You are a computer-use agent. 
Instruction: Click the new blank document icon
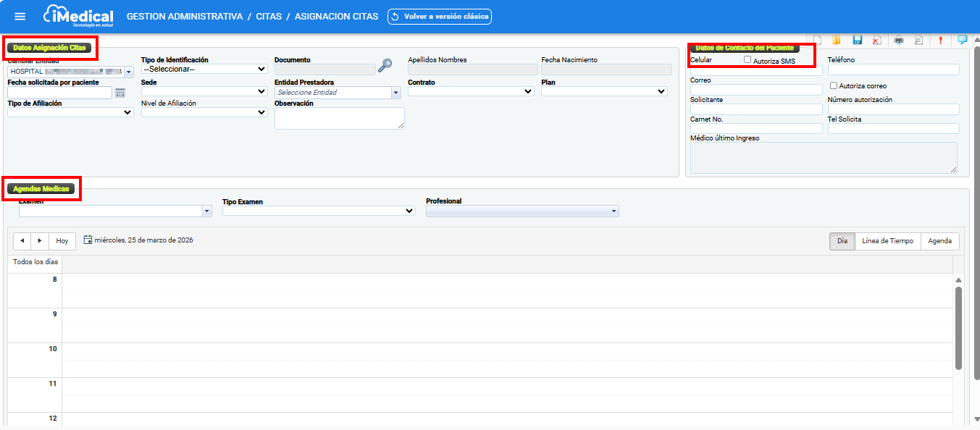pos(818,41)
